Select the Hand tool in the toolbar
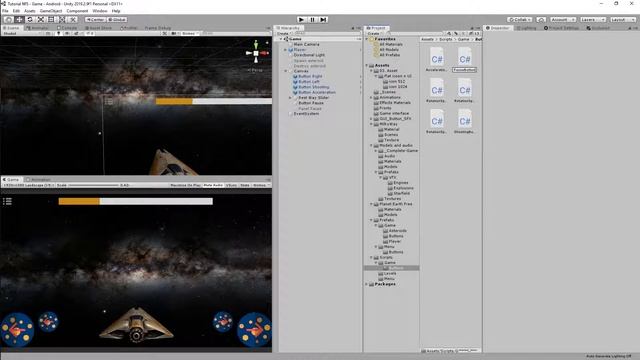 pos(8,20)
